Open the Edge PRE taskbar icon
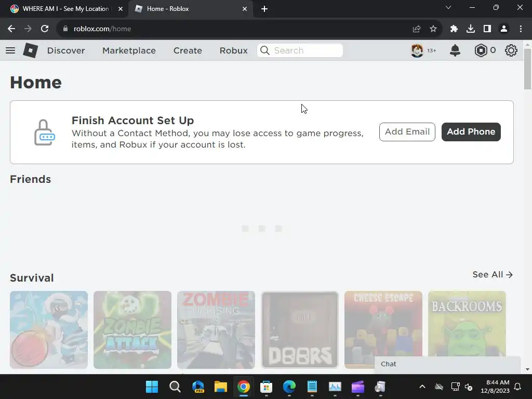Viewport: 532px width, 399px height. 198,387
